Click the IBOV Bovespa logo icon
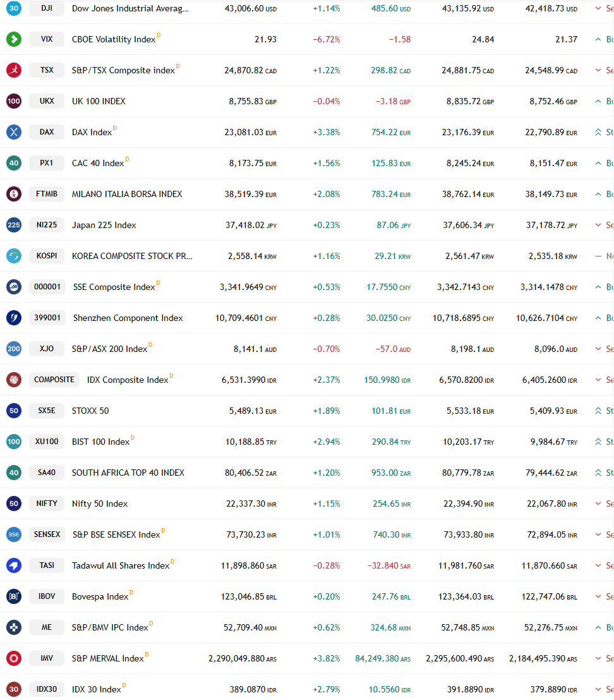This screenshot has height=700, width=614. [14, 596]
